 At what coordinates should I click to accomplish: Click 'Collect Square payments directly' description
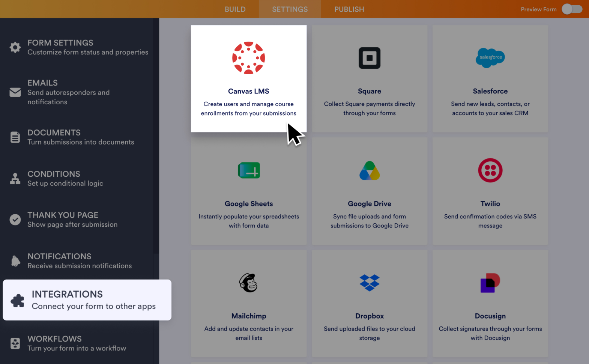pyautogui.click(x=370, y=108)
